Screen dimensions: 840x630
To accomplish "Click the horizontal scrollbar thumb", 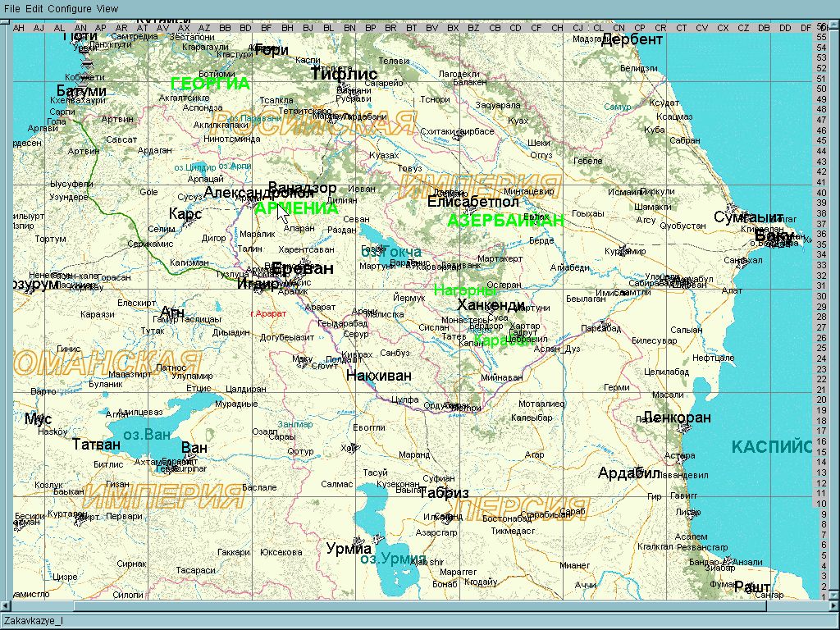I will pos(420,605).
